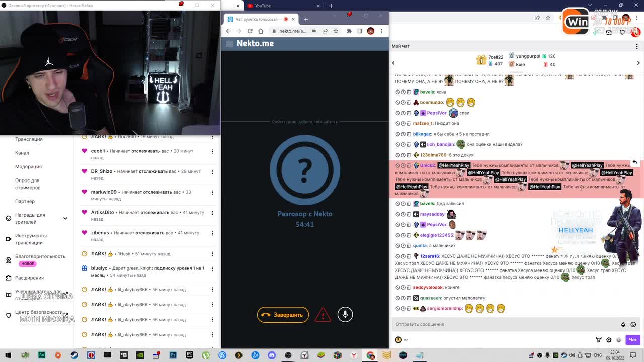Image resolution: width=644 pixels, height=362 pixels.
Task: Open home page in the Nekto browser window
Action: [261, 31]
